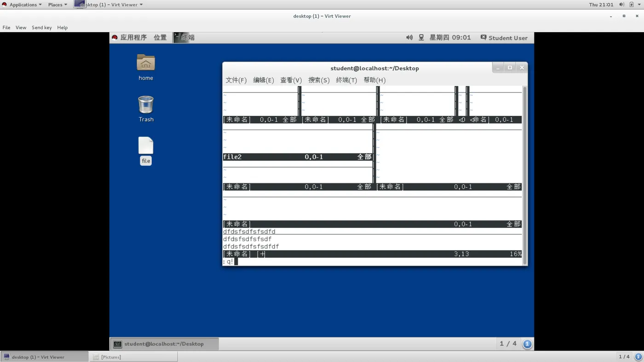Click the guest panel volume speaker icon
Screen dimensions: 644x362
point(409,38)
